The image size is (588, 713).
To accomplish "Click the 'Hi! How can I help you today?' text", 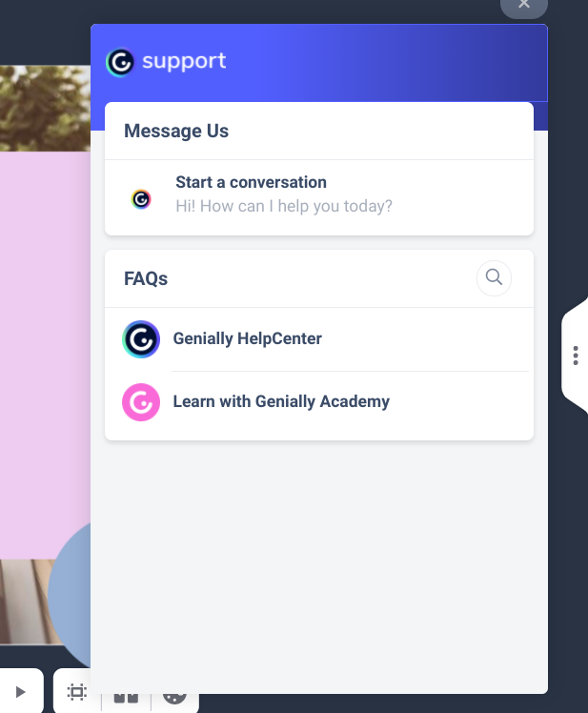I will [284, 207].
